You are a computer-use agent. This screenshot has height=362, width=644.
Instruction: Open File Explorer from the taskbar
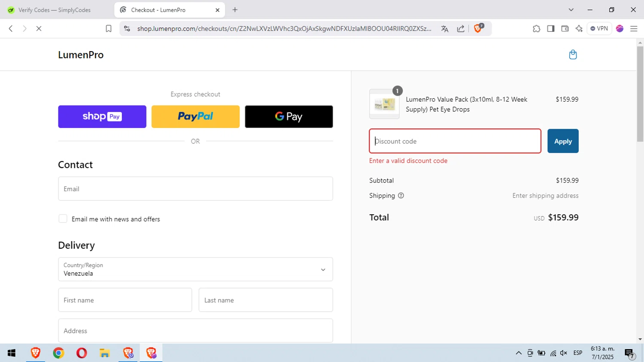pyautogui.click(x=105, y=353)
